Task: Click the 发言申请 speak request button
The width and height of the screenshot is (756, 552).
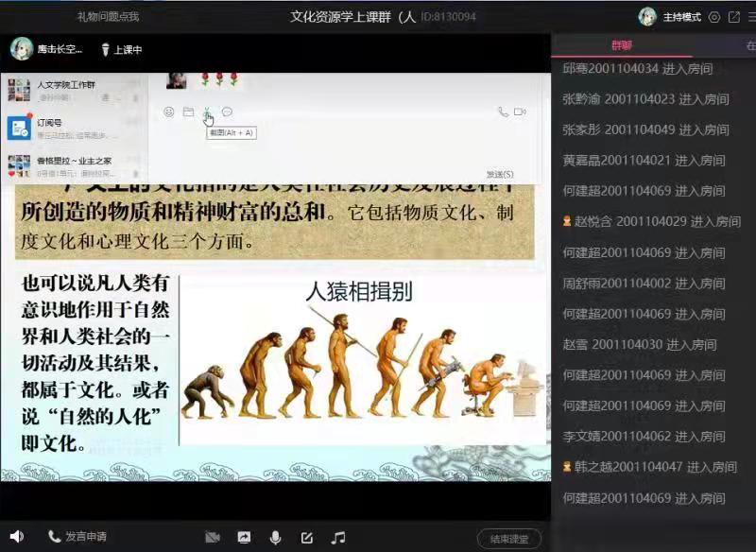Action: [77, 537]
